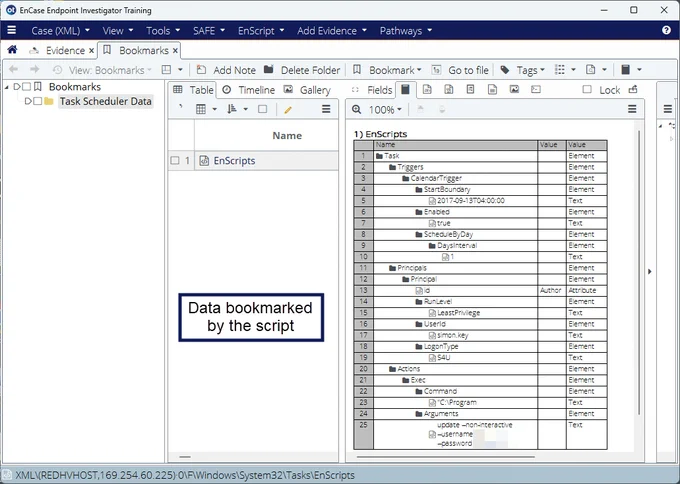Open the table pane hamburger menu
Screen dimensions: 680x484
(326, 109)
